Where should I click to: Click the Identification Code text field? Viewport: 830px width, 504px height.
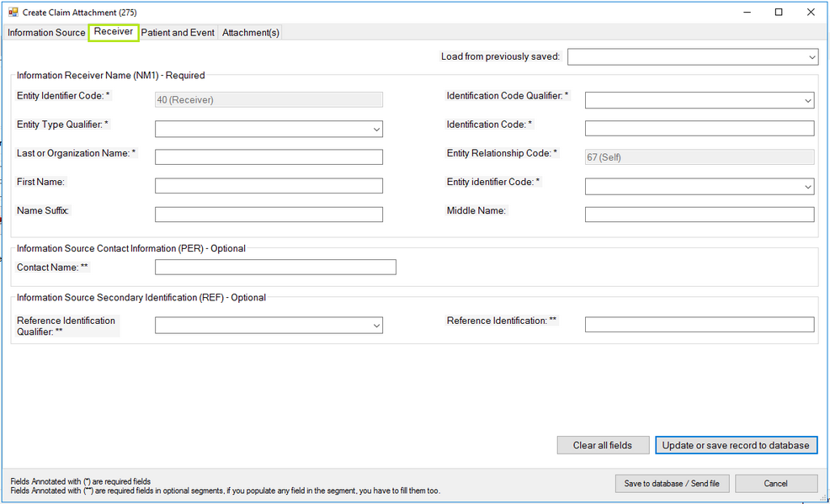coord(699,128)
